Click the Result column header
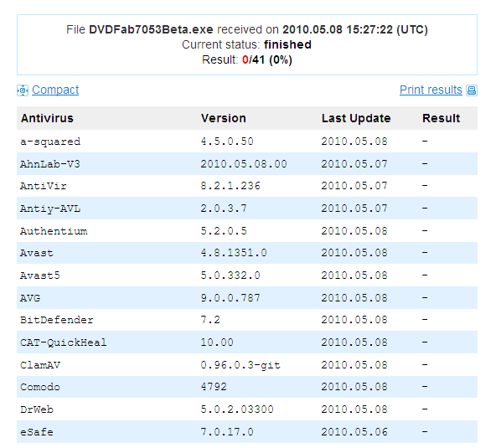 pos(441,118)
